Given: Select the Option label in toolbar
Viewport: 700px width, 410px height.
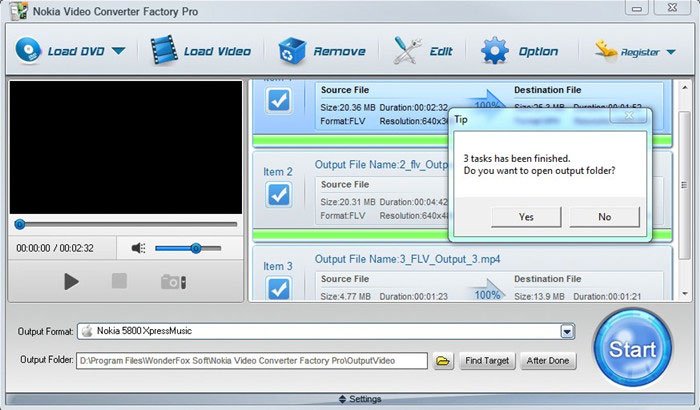Looking at the screenshot, I should [x=538, y=51].
